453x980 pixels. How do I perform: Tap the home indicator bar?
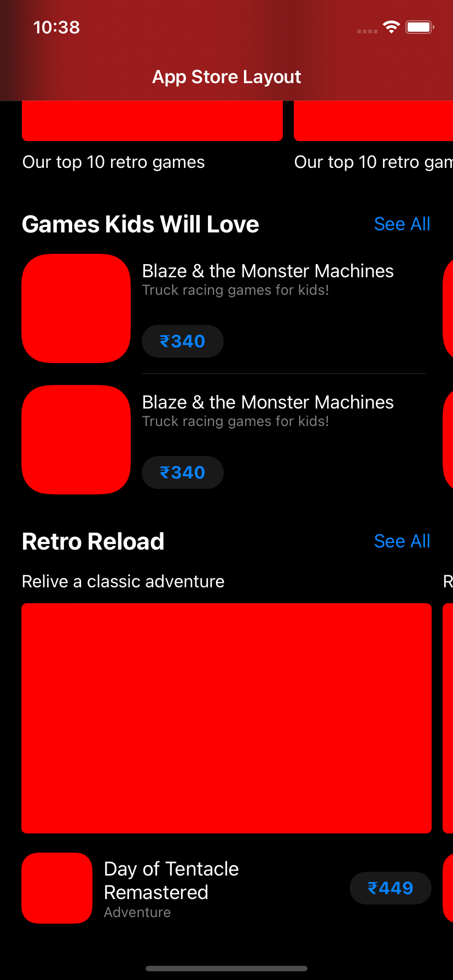click(x=226, y=969)
